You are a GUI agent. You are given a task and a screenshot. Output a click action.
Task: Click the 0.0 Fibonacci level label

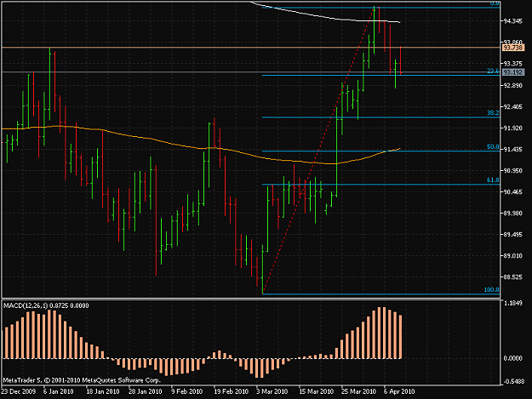(x=495, y=3)
